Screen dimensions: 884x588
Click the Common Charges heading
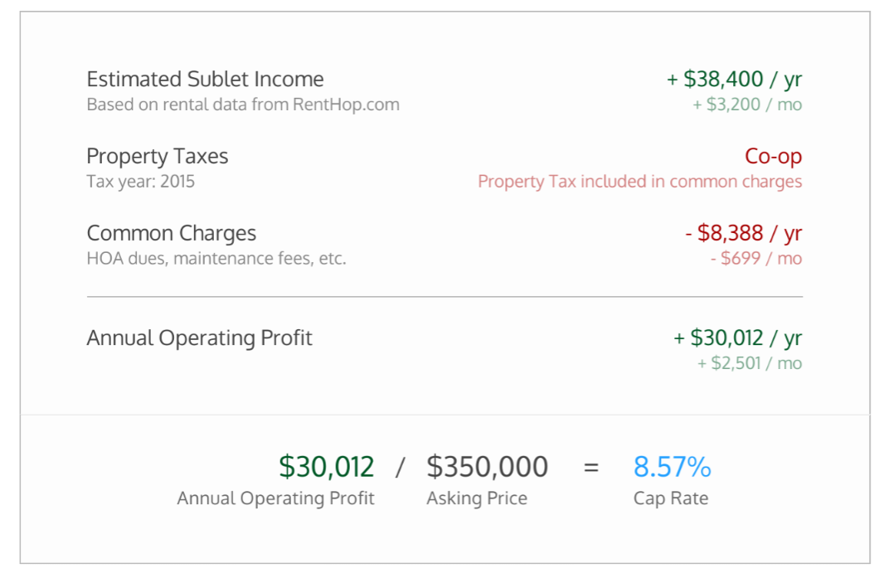(172, 234)
